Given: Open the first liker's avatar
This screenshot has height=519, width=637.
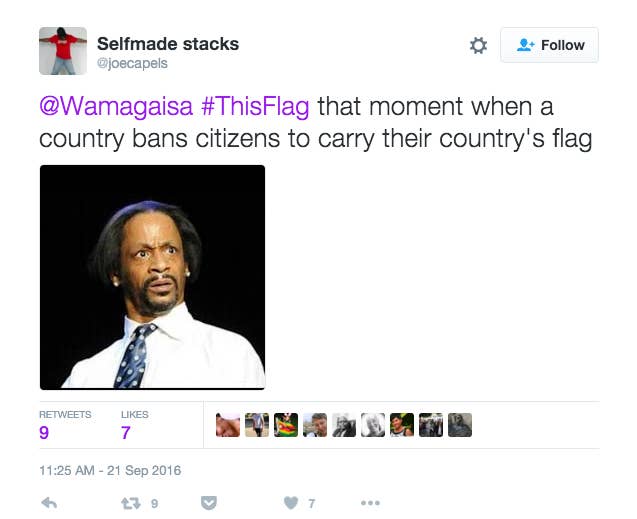Looking at the screenshot, I should click(228, 425).
